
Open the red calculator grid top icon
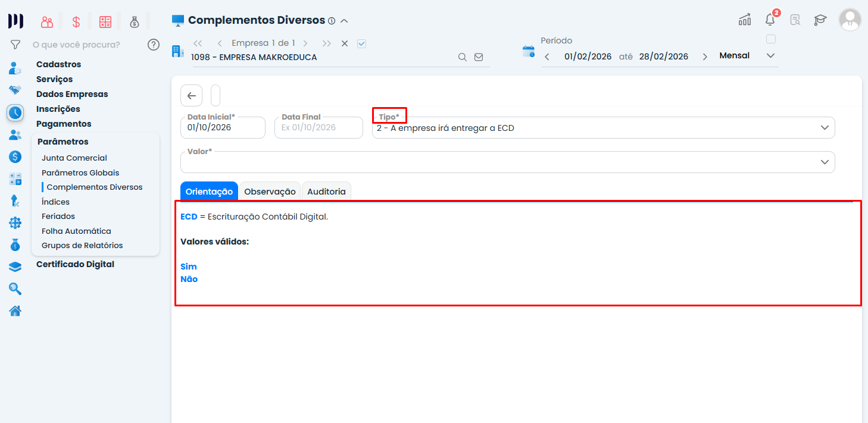(x=105, y=22)
